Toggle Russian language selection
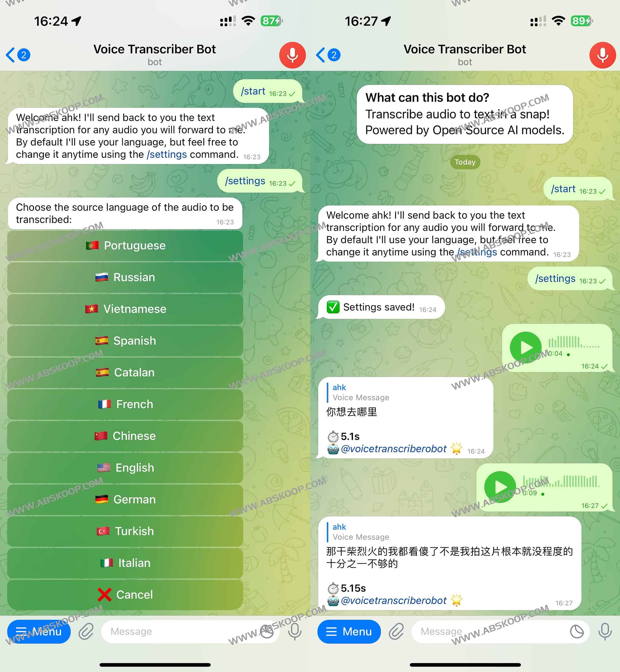620x672 pixels. [125, 277]
